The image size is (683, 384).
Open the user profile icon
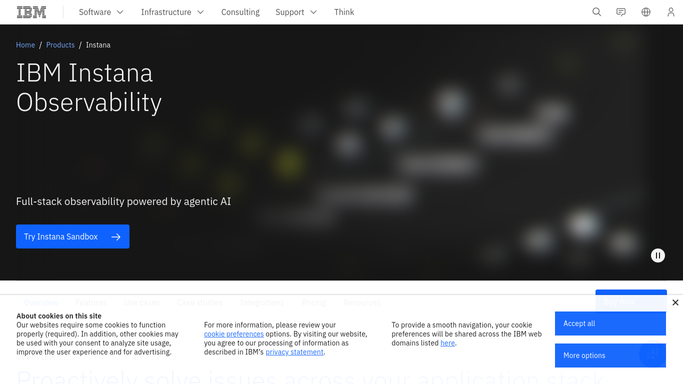point(670,12)
